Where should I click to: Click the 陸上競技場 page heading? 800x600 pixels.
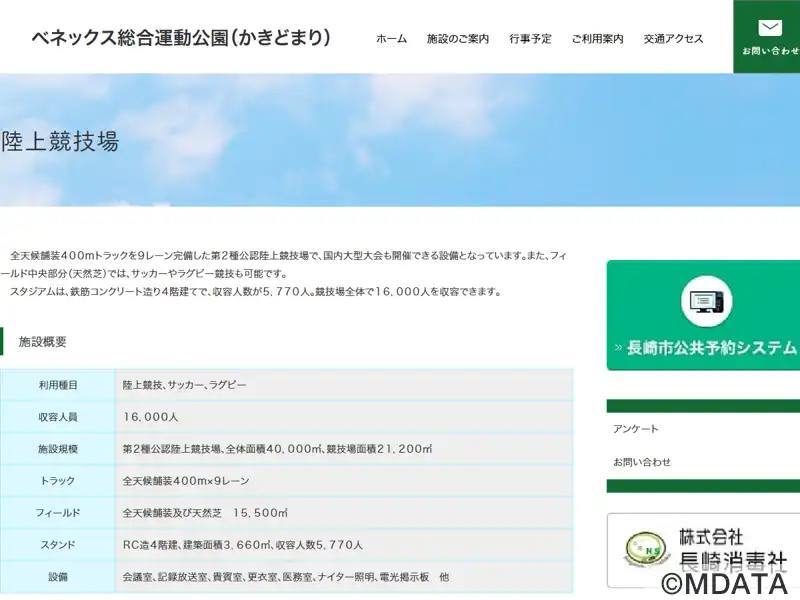tap(60, 141)
